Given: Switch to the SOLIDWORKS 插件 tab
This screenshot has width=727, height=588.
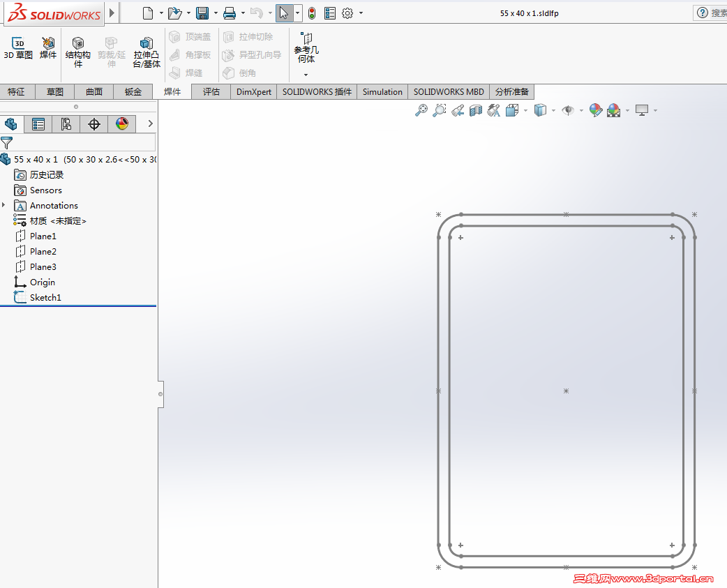Looking at the screenshot, I should [317, 92].
